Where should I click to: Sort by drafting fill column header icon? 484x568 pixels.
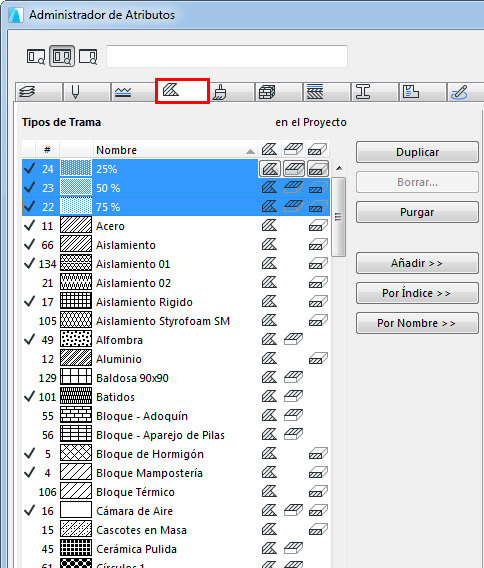(269, 149)
